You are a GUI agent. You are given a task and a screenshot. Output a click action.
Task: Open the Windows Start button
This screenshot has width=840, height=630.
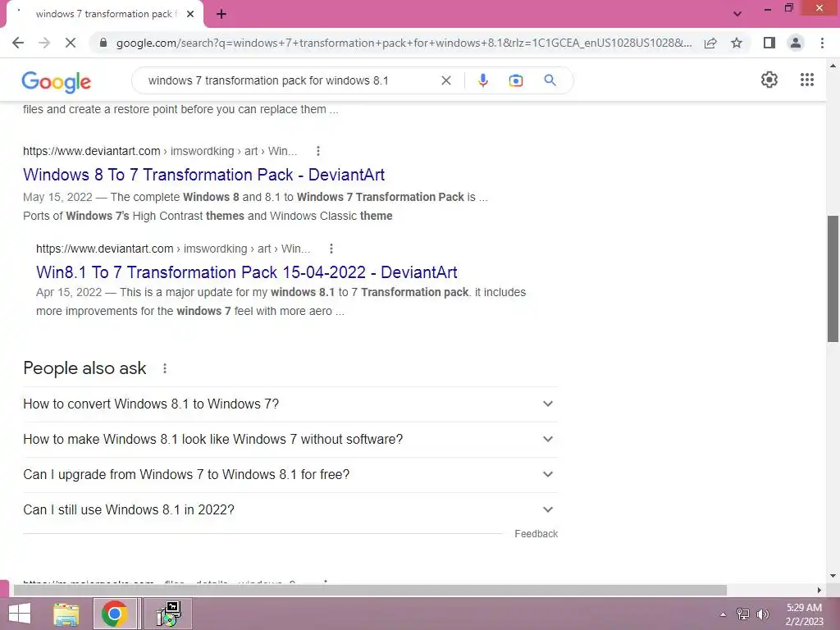tap(20, 614)
